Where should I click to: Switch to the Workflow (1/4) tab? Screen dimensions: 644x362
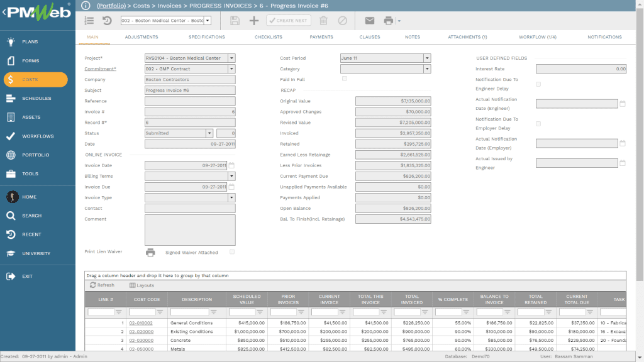(x=537, y=37)
